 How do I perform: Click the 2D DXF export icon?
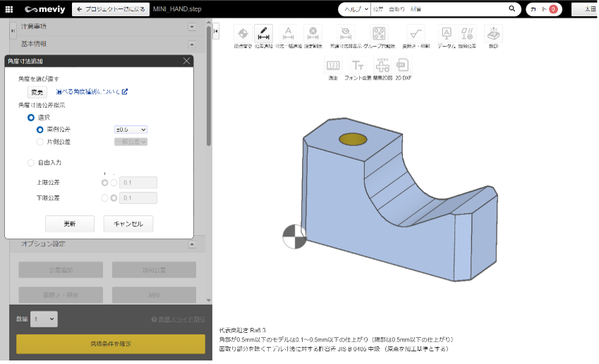pos(403,66)
